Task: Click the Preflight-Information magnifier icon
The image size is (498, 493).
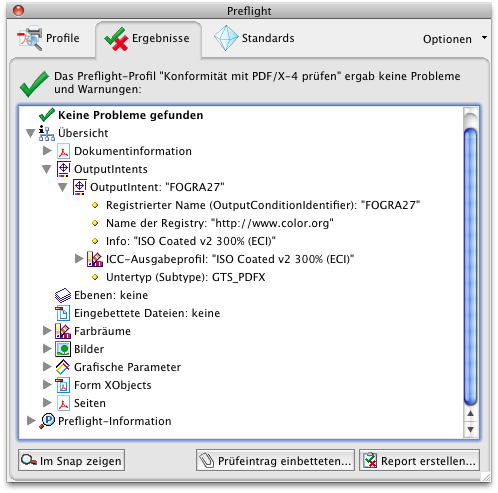Action: pyautogui.click(x=47, y=421)
